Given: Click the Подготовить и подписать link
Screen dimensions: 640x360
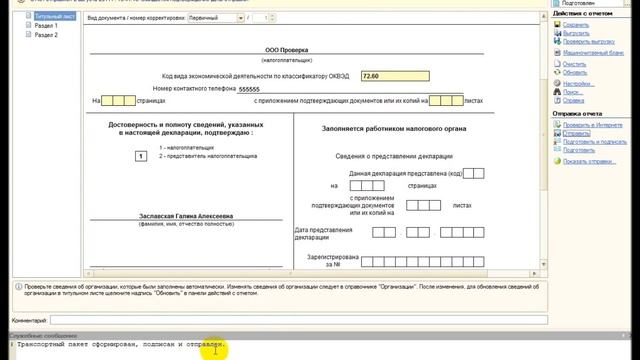Looking at the screenshot, I should click(595, 142).
